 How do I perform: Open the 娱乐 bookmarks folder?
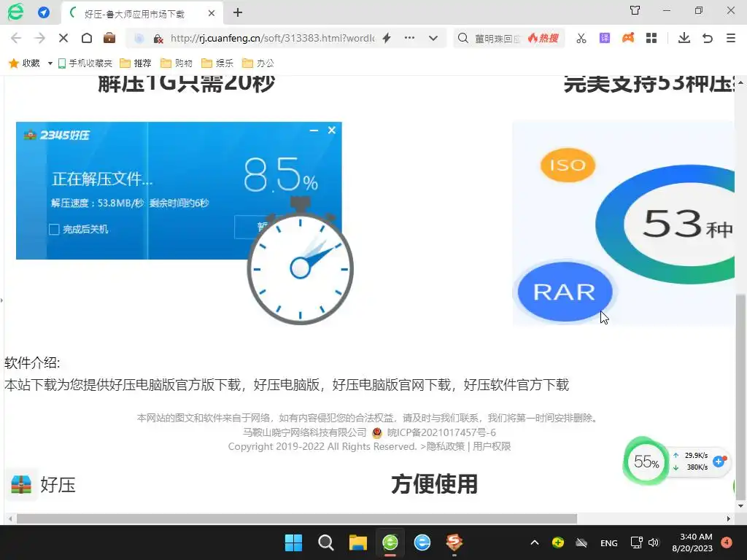coord(217,63)
